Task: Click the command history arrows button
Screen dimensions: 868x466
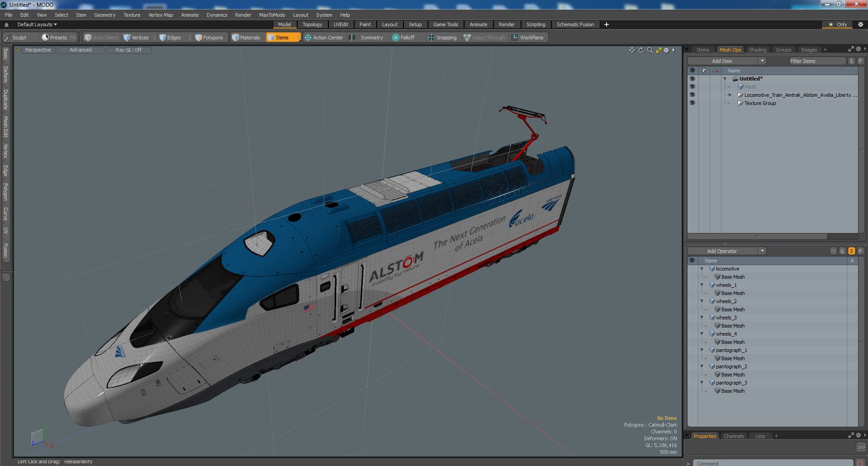Action: [x=861, y=447]
